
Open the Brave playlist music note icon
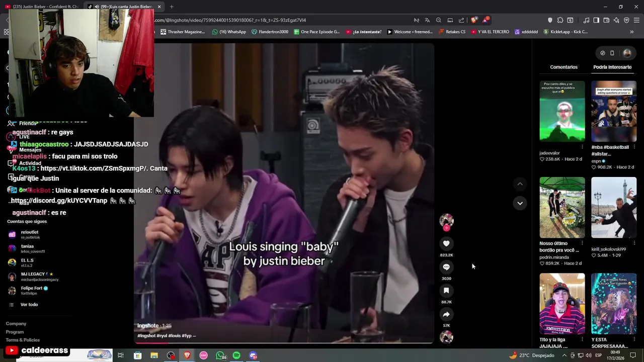click(x=586, y=20)
